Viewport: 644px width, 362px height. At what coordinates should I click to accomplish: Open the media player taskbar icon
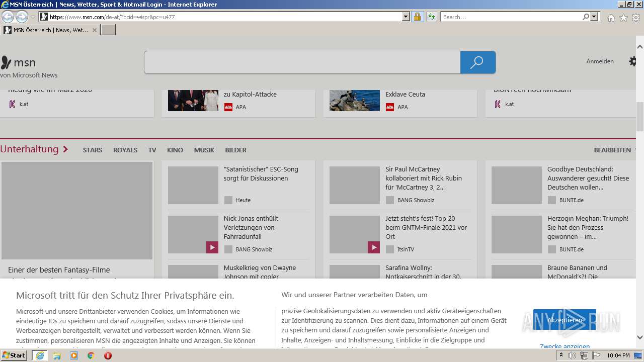pos(74,355)
